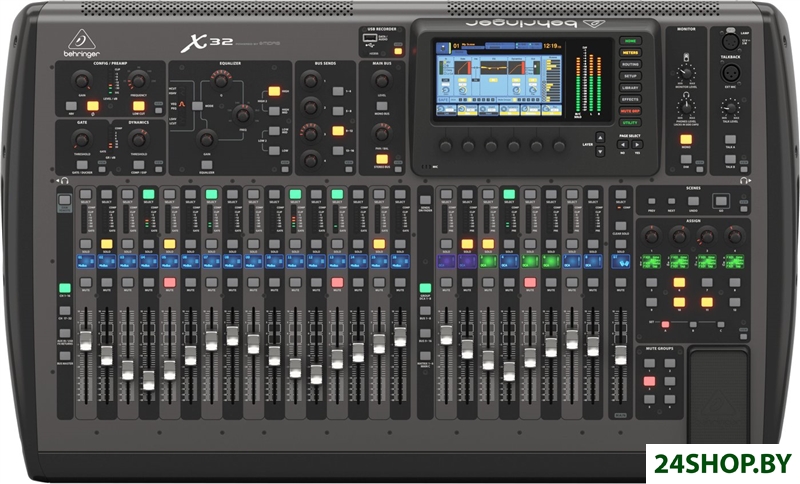Go to next page with Page Select right
Image resolution: width=800 pixels, height=484 pixels.
637,145
